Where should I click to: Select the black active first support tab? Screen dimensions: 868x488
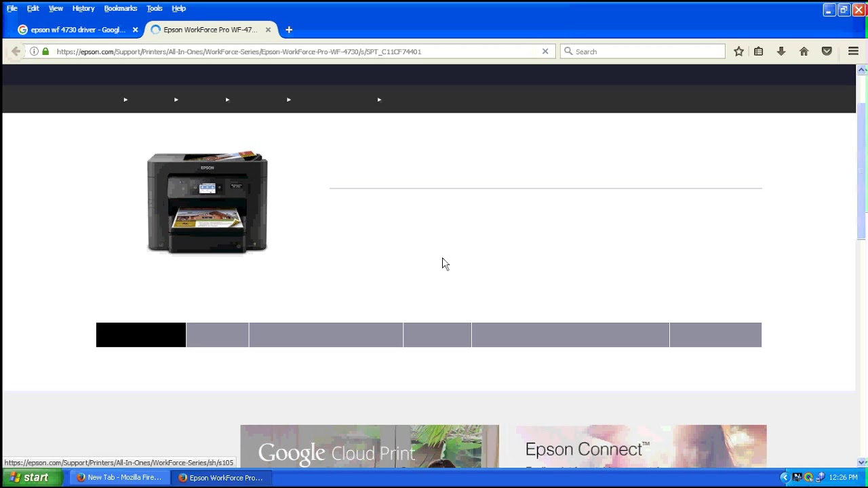141,335
